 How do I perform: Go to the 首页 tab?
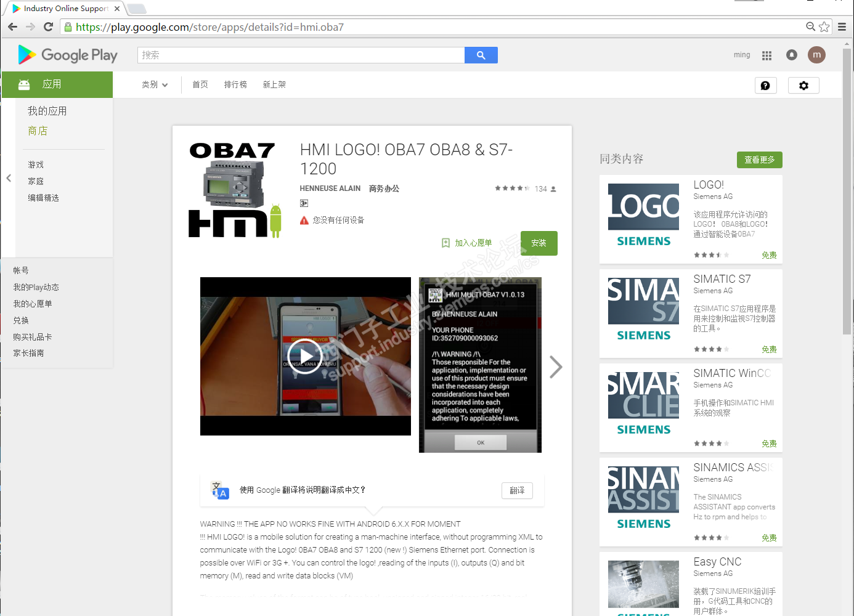200,84
